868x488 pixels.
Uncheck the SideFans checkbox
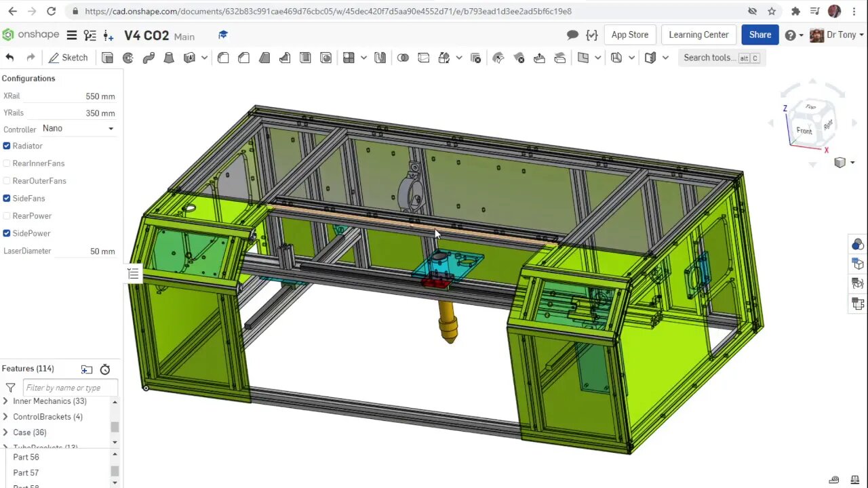coord(7,198)
